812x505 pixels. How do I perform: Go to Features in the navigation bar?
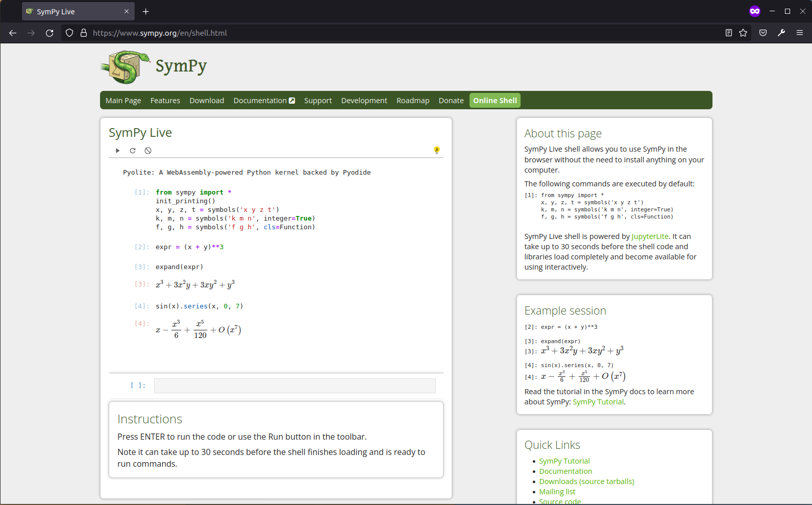coord(165,101)
